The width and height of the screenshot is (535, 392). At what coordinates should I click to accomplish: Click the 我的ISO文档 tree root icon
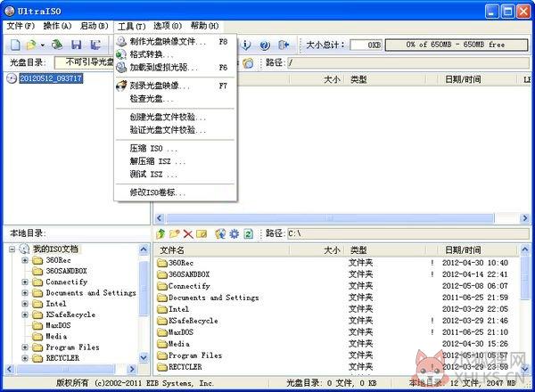tap(24, 249)
